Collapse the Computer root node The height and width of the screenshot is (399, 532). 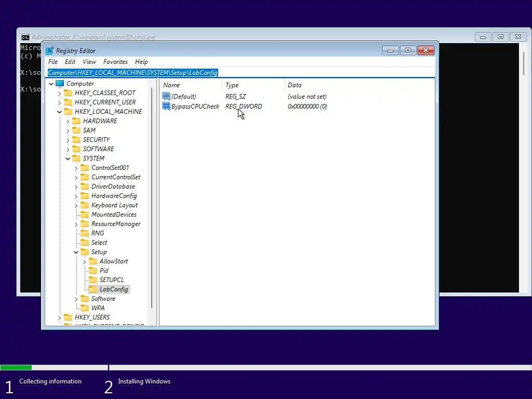pos(51,84)
